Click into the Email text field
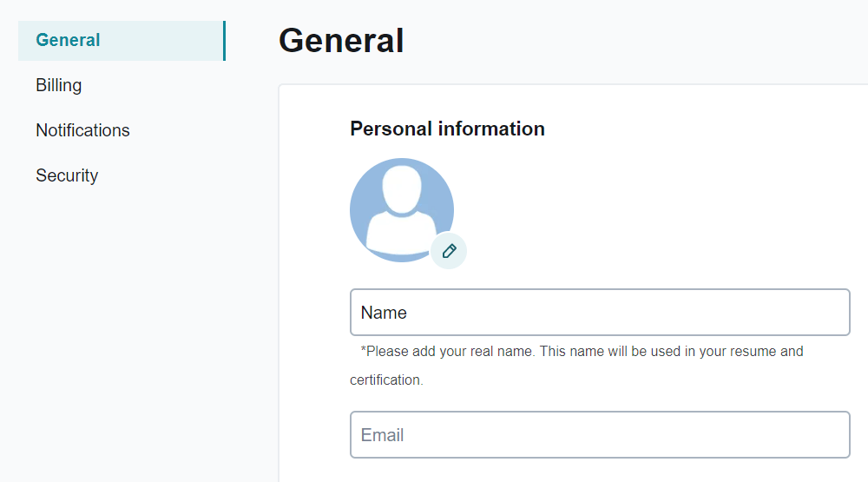 599,434
